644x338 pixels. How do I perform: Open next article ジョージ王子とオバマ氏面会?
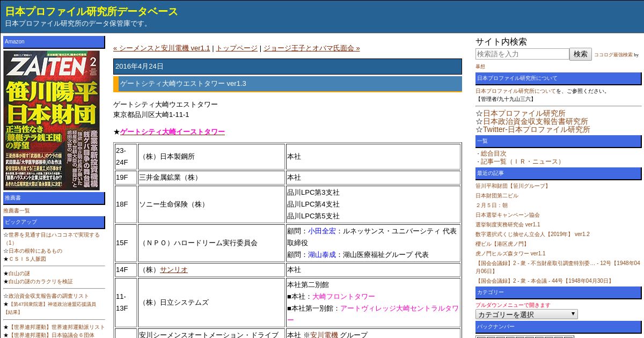tap(311, 48)
